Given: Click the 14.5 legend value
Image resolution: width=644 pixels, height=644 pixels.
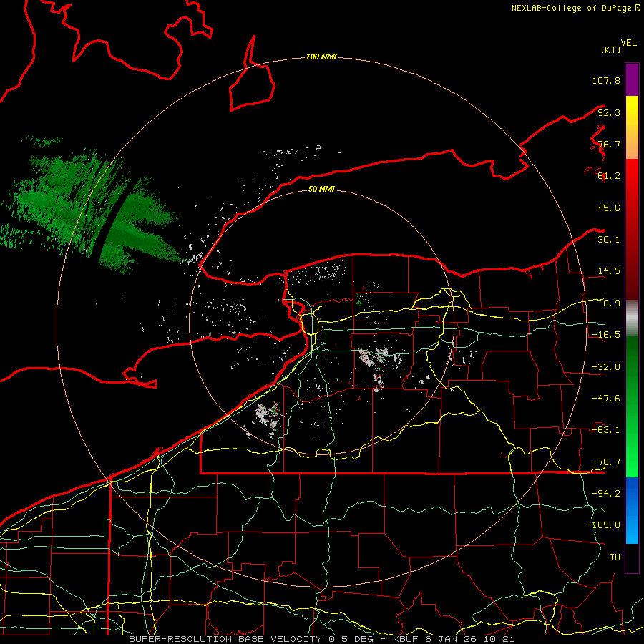Looking at the screenshot, I should (x=609, y=271).
